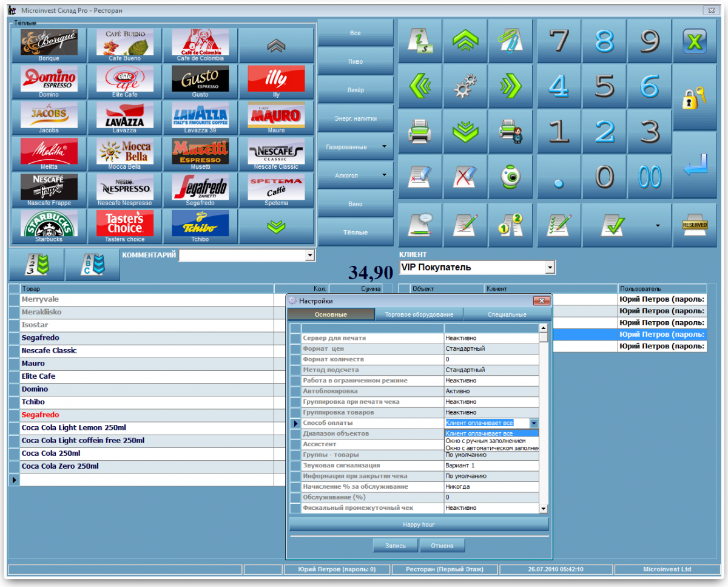The height and width of the screenshot is (587, 728).
Task: Select the Пиво category
Action: [x=356, y=61]
